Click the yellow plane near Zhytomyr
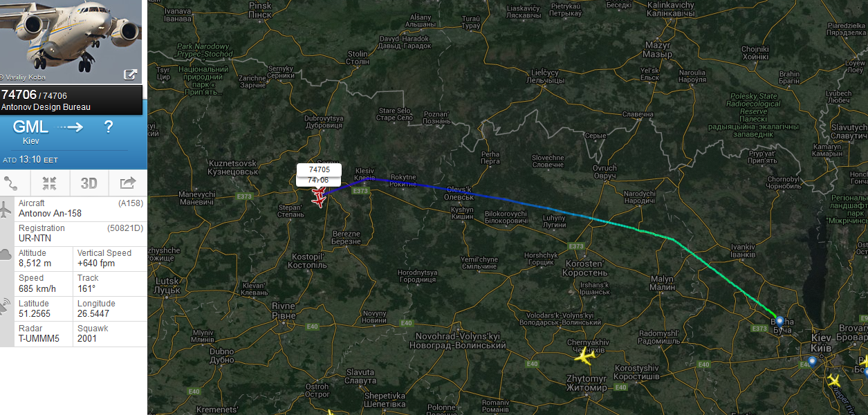The width and height of the screenshot is (868, 415). pyautogui.click(x=584, y=358)
